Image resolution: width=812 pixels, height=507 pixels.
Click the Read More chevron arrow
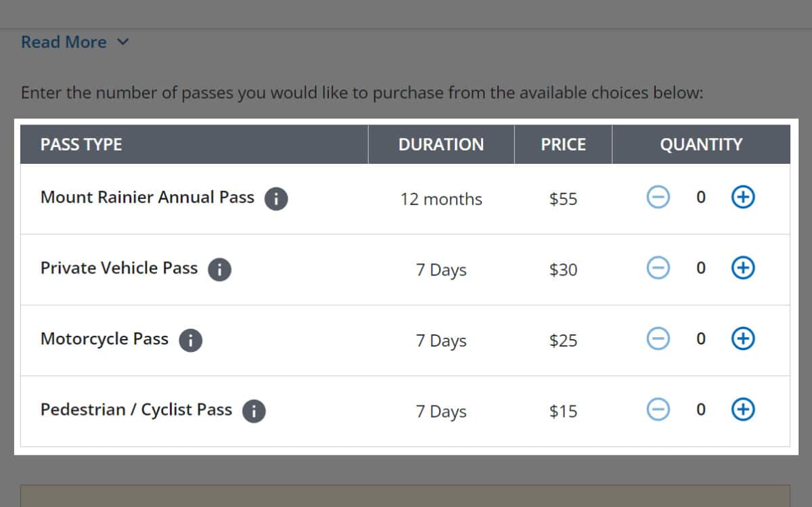122,42
